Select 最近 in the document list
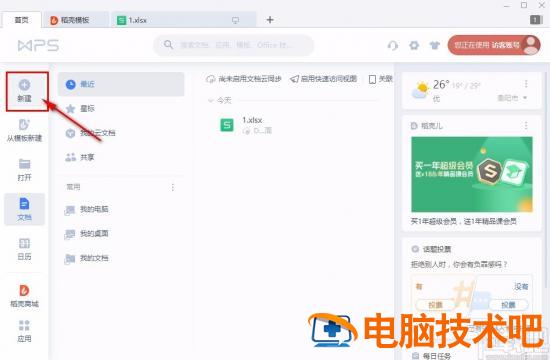This screenshot has width=550, height=360. 121,84
